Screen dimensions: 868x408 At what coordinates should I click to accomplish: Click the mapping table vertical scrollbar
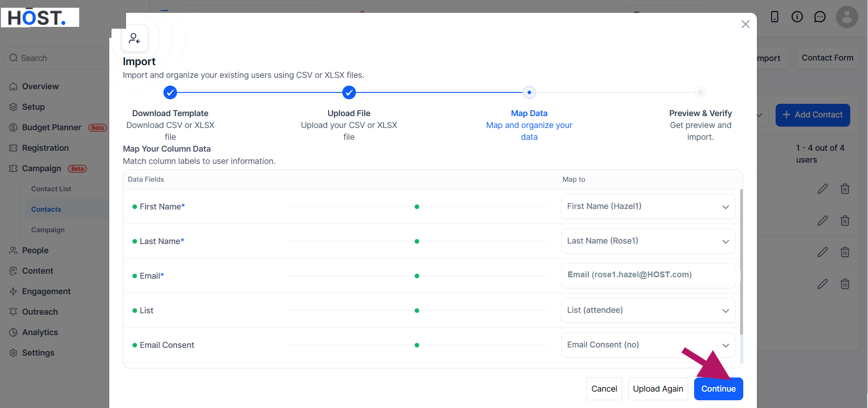pyautogui.click(x=741, y=263)
